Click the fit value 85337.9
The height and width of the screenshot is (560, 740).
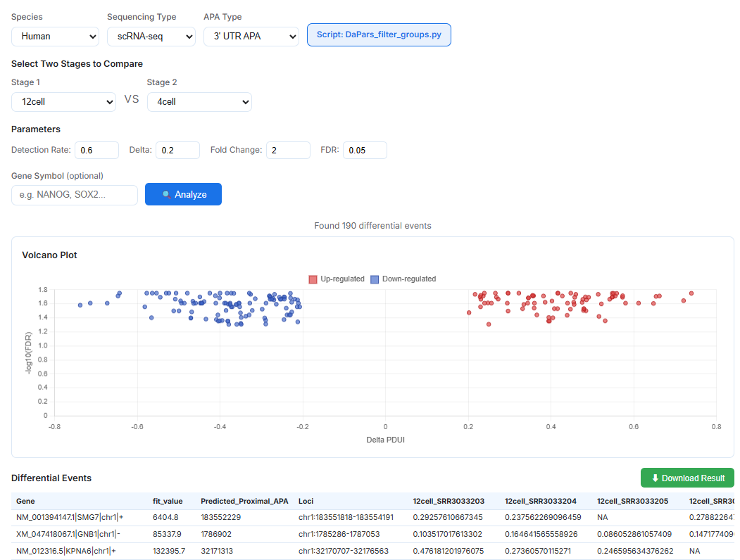168,534
